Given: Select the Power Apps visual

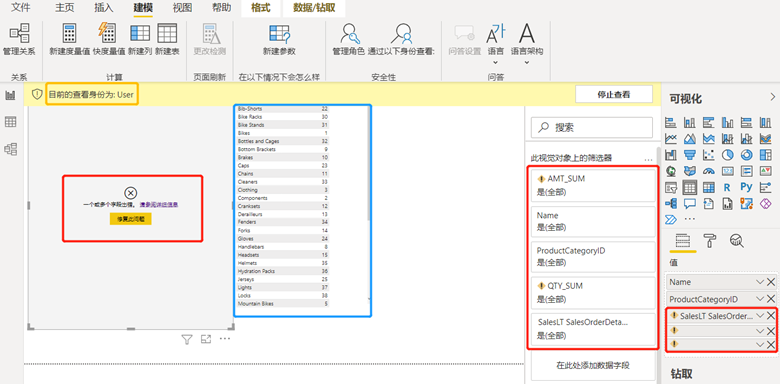Looking at the screenshot, I should [765, 203].
